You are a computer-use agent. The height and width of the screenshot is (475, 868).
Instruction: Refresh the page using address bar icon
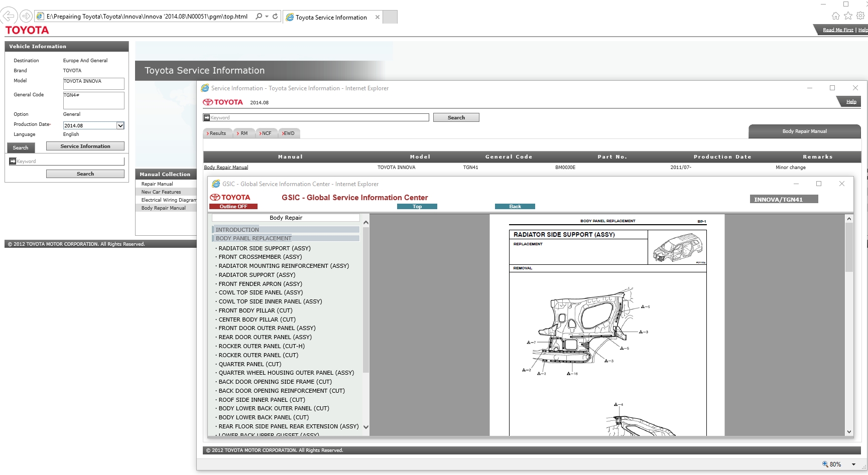tap(275, 16)
